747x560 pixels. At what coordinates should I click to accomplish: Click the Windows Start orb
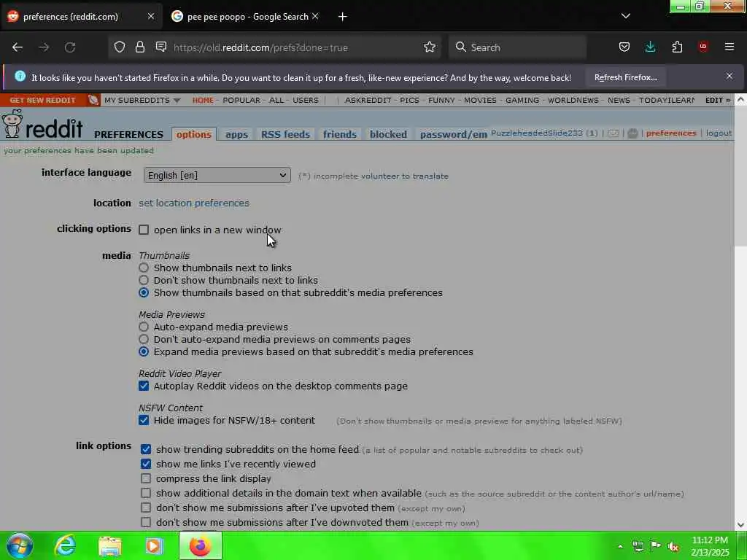pyautogui.click(x=20, y=545)
